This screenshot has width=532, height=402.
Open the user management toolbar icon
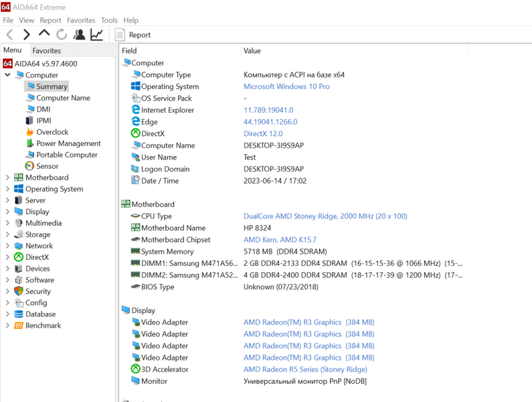[x=80, y=34]
